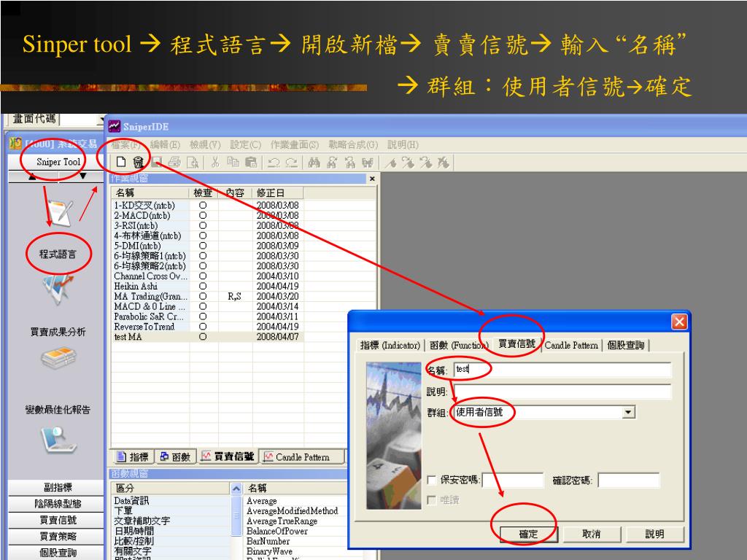747x560 pixels.
Task: Click the down arrow under Sniper Tool
Action: click(x=83, y=176)
